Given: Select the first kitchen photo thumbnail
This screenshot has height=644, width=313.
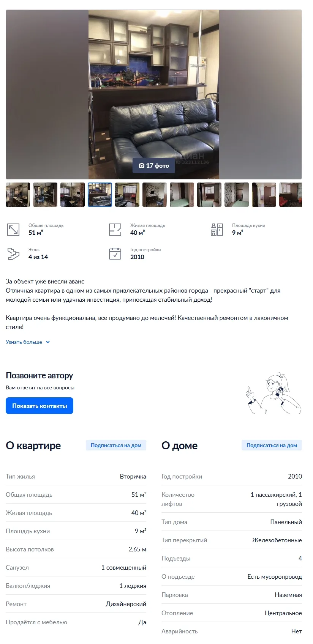Looking at the screenshot, I should coord(18,195).
